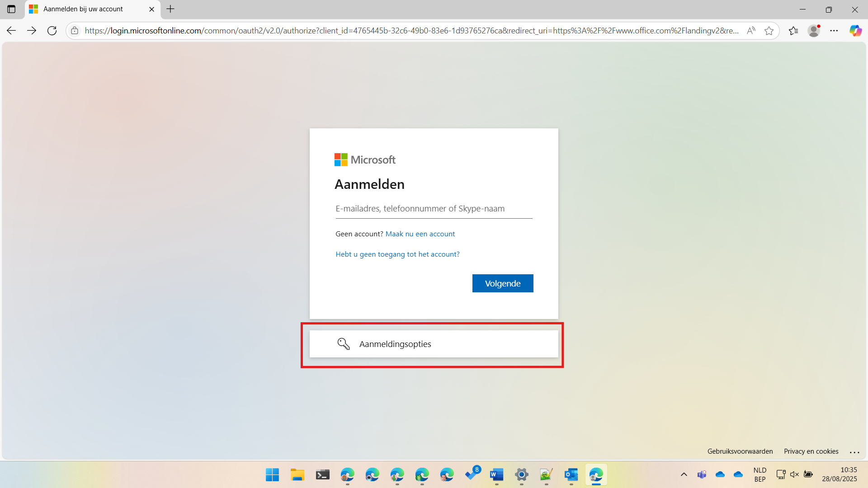The width and height of the screenshot is (868, 488).
Task: View site information lock icon
Action: point(75,31)
